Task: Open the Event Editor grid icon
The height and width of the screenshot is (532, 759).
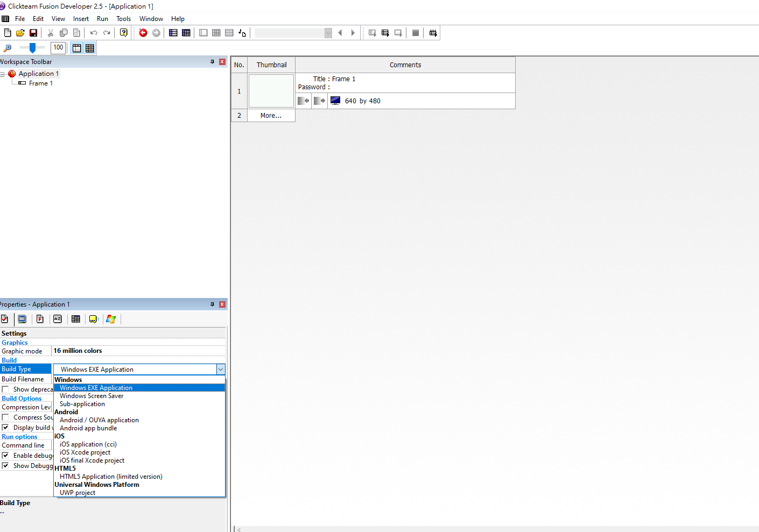Action: (216, 33)
